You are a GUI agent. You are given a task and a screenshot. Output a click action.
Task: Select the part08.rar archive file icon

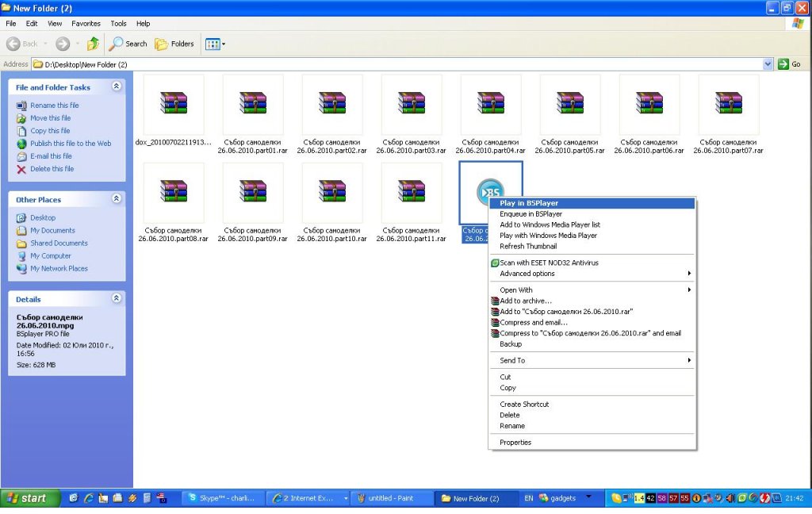174,193
